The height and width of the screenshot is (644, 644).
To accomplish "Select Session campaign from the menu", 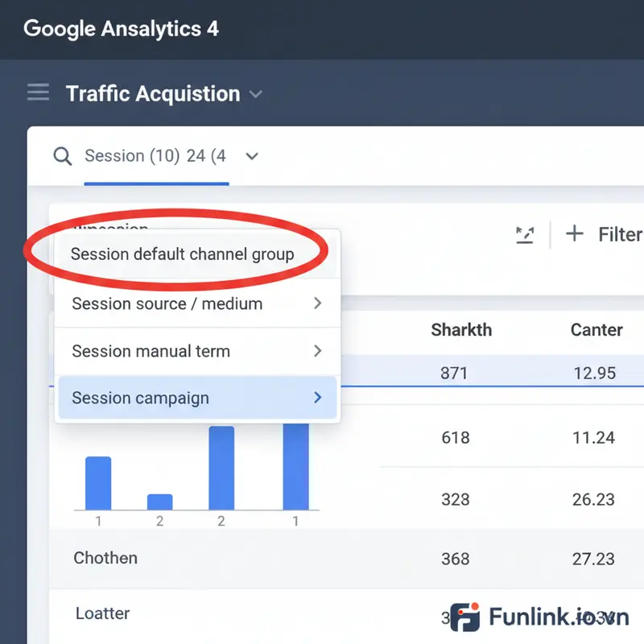I will (x=140, y=398).
